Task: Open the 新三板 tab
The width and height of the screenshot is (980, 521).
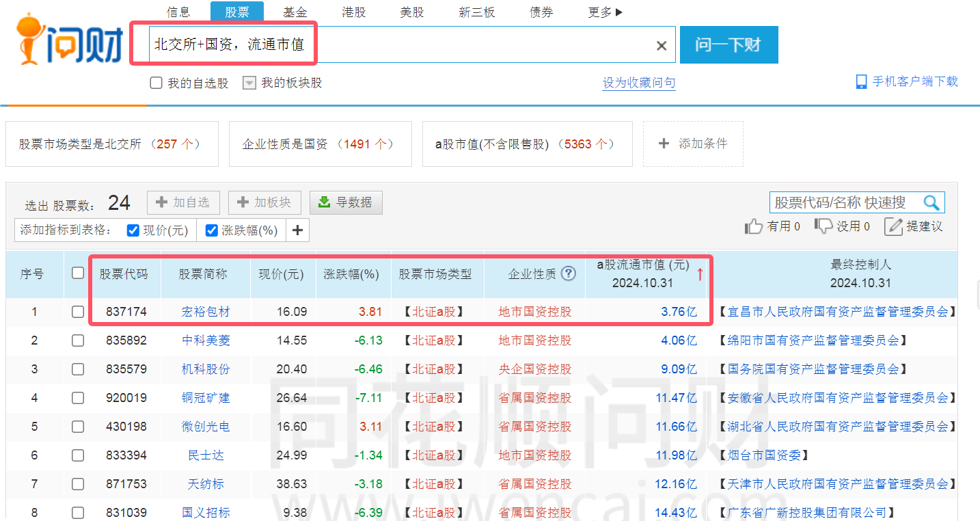Action: tap(477, 12)
